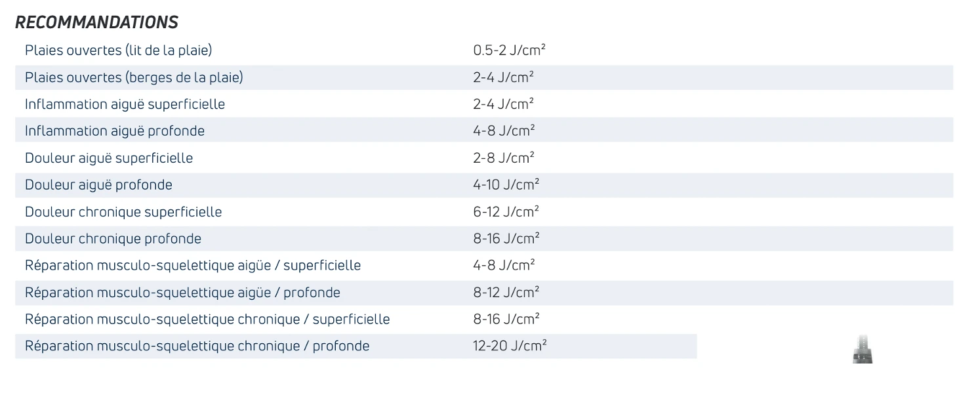Select Plaies ouvertes (berges de la plaie) row
980x395 pixels.
(x=484, y=77)
